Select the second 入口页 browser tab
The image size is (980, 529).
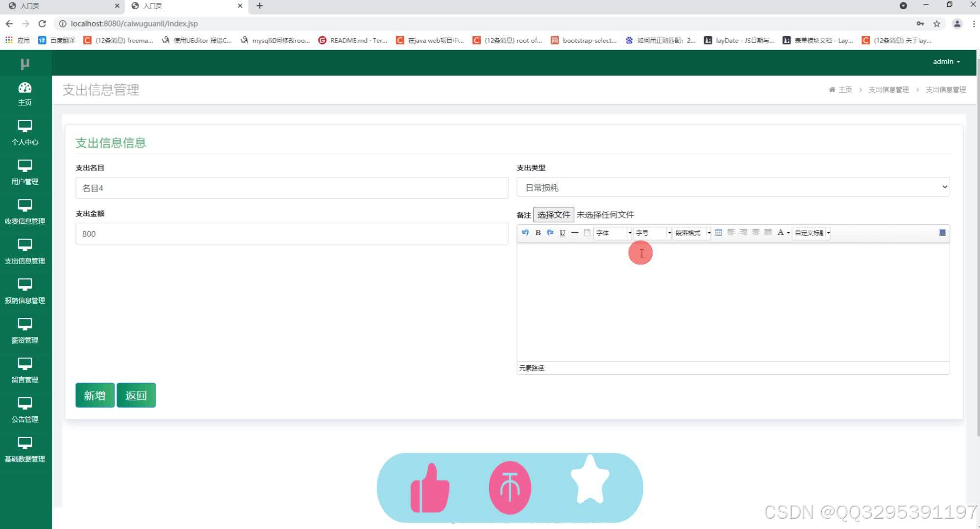(x=187, y=6)
